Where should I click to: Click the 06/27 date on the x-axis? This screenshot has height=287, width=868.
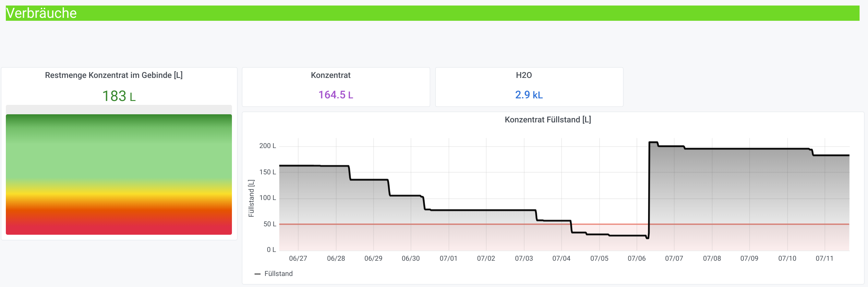click(298, 258)
